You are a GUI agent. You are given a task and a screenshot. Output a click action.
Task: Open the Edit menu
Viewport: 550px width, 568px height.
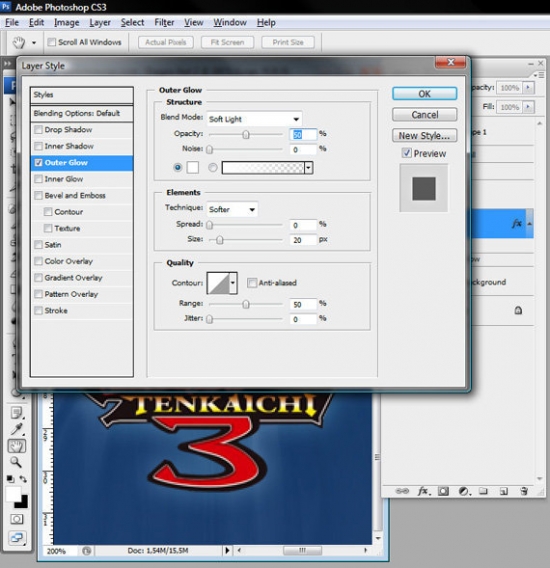[36, 22]
